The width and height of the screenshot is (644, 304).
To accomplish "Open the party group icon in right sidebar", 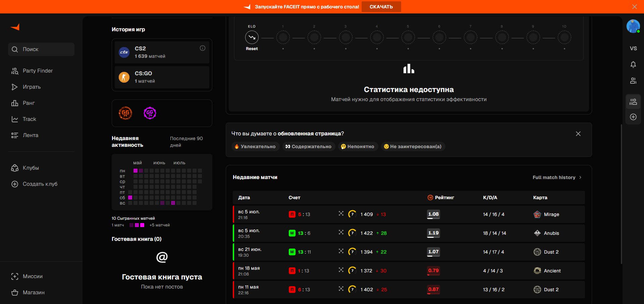I will pyautogui.click(x=633, y=101).
